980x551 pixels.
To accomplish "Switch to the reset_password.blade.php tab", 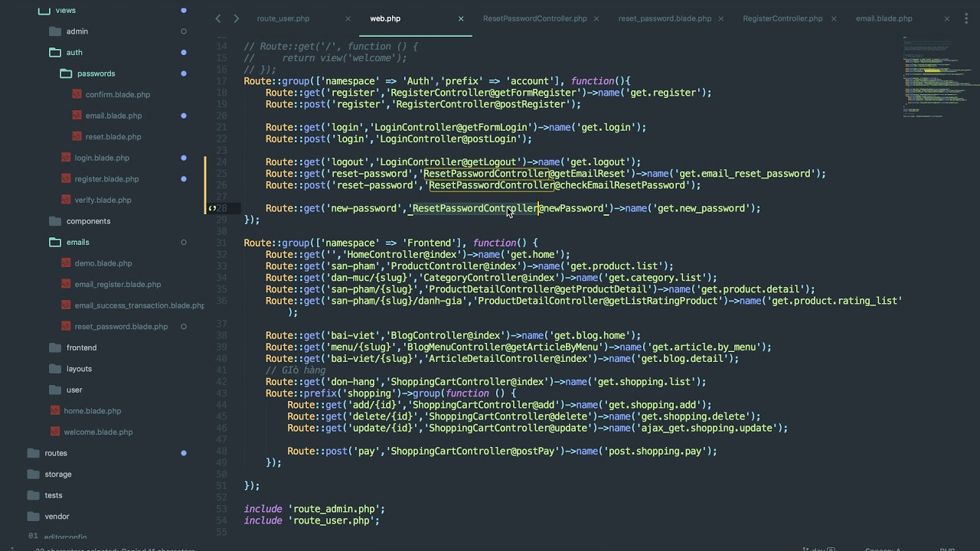I will pyautogui.click(x=665, y=18).
